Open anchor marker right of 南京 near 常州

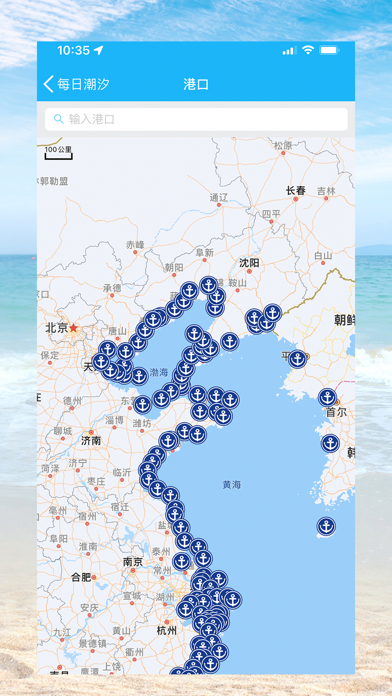182,561
